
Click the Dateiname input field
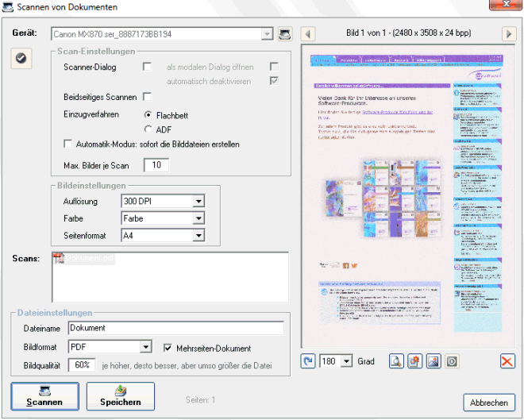175,328
